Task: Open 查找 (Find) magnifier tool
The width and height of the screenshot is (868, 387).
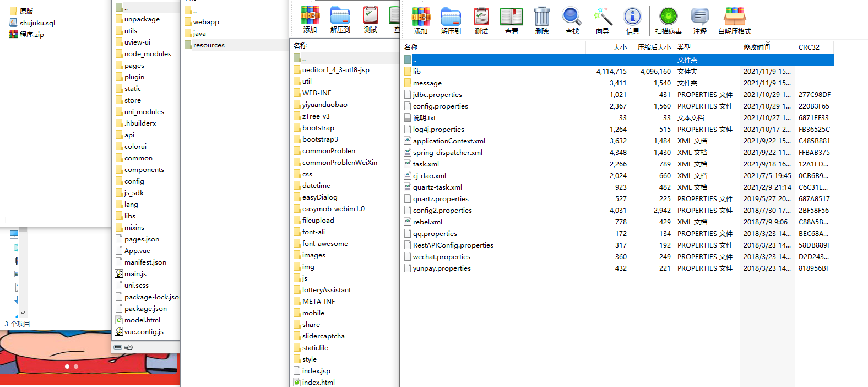Action: pos(572,20)
